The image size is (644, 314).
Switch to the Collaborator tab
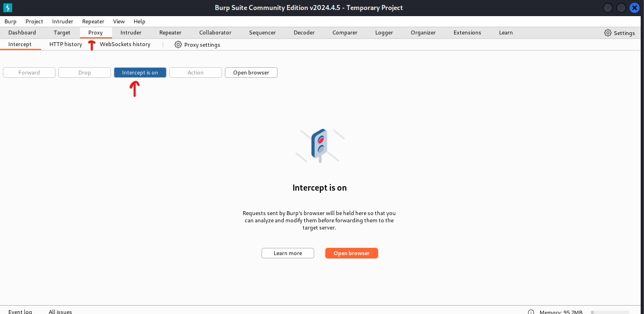[x=215, y=32]
